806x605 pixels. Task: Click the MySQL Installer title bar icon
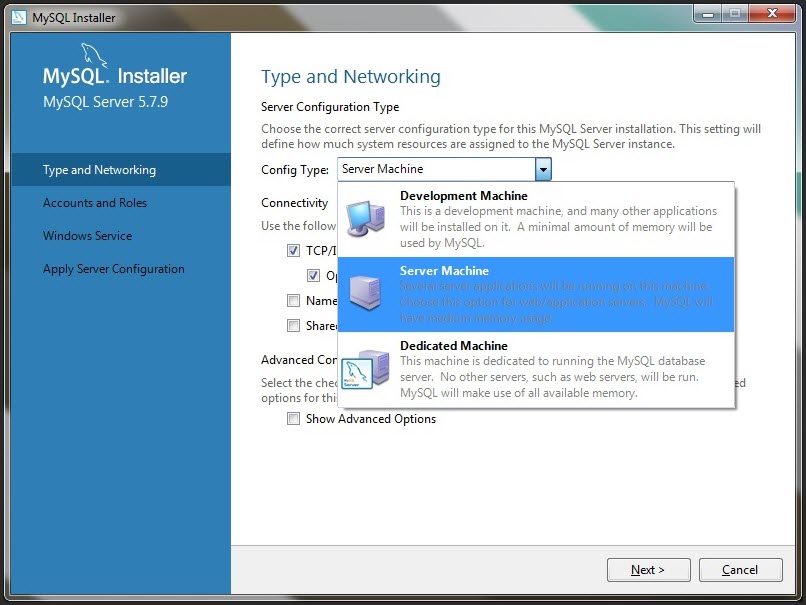(19, 17)
